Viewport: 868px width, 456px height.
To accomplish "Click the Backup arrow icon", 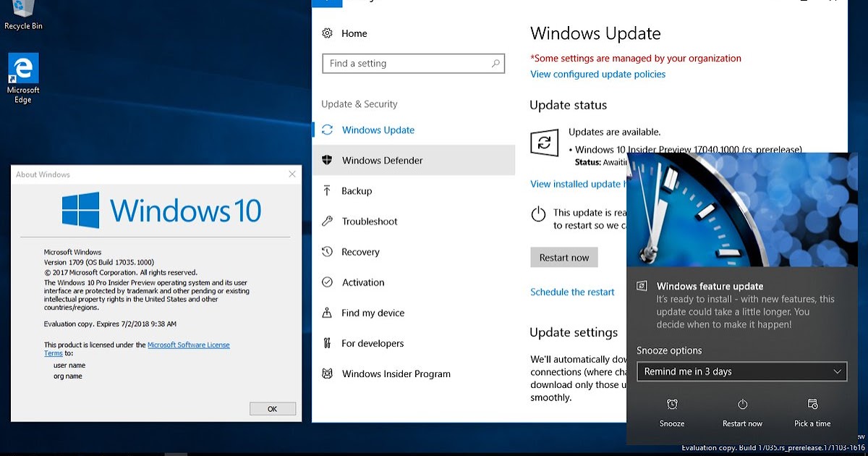I will (328, 191).
